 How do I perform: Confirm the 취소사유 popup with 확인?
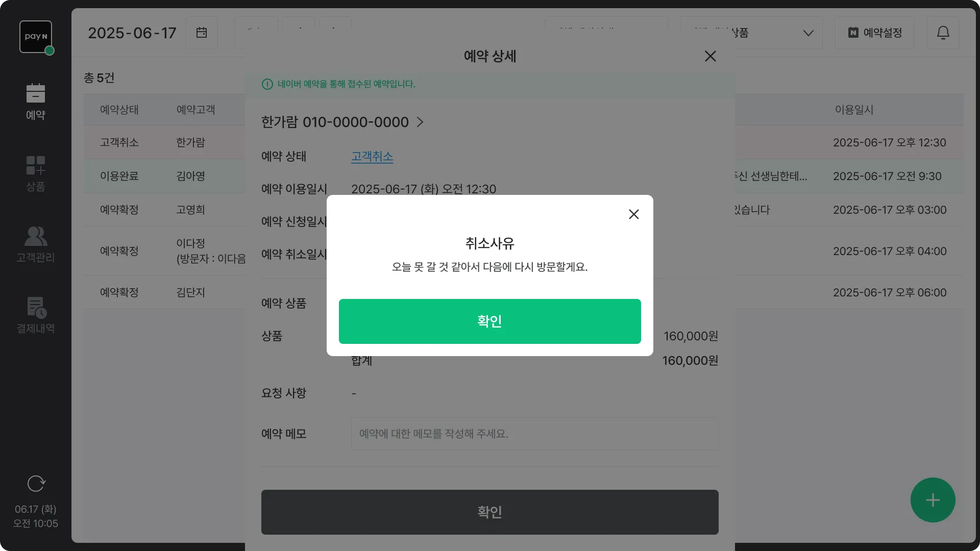pyautogui.click(x=490, y=321)
